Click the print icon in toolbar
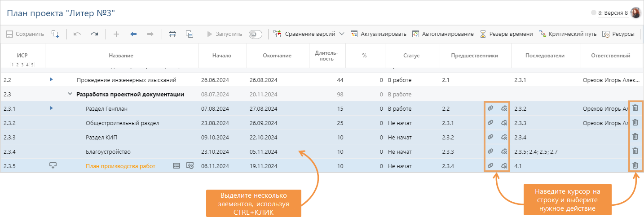 tap(172, 34)
